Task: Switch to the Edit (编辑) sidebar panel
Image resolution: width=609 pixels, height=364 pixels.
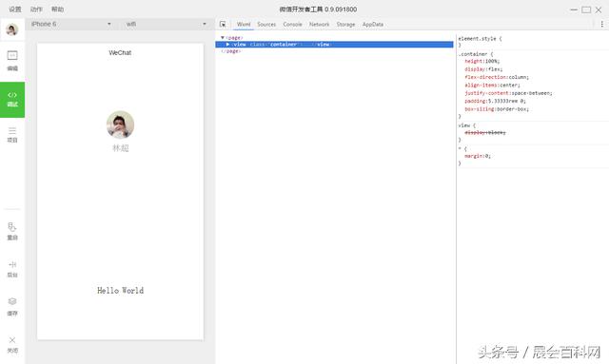Action: [x=12, y=61]
